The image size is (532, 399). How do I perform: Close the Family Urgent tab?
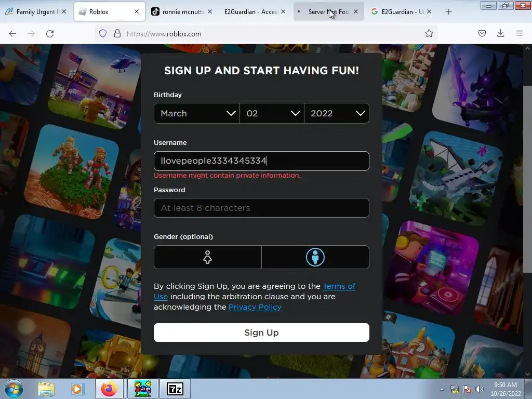[64, 11]
